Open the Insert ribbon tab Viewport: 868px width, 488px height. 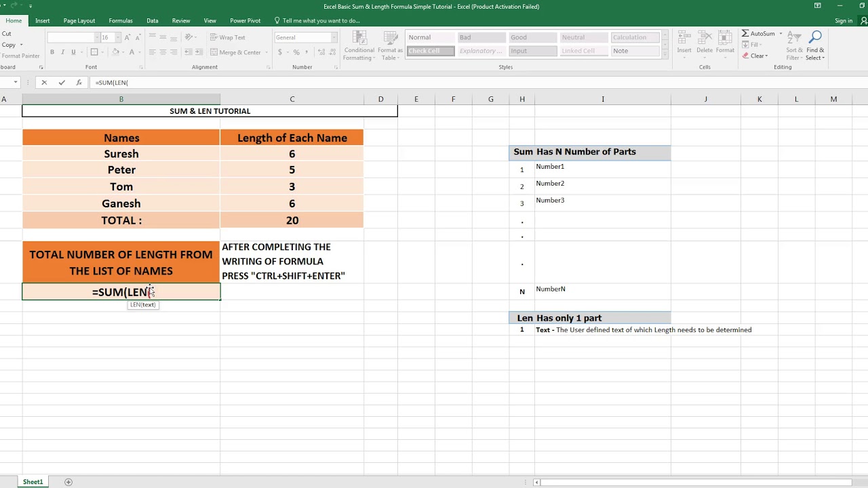click(43, 20)
